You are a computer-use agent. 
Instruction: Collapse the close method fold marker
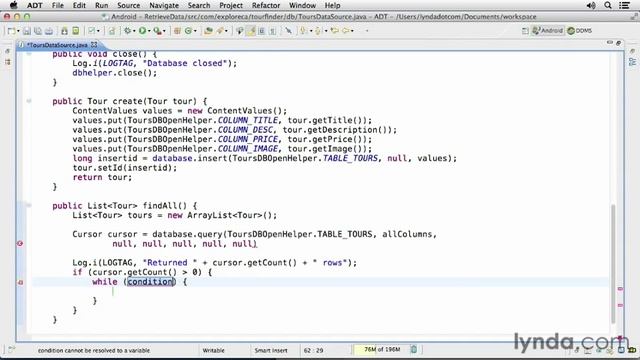point(29,53)
